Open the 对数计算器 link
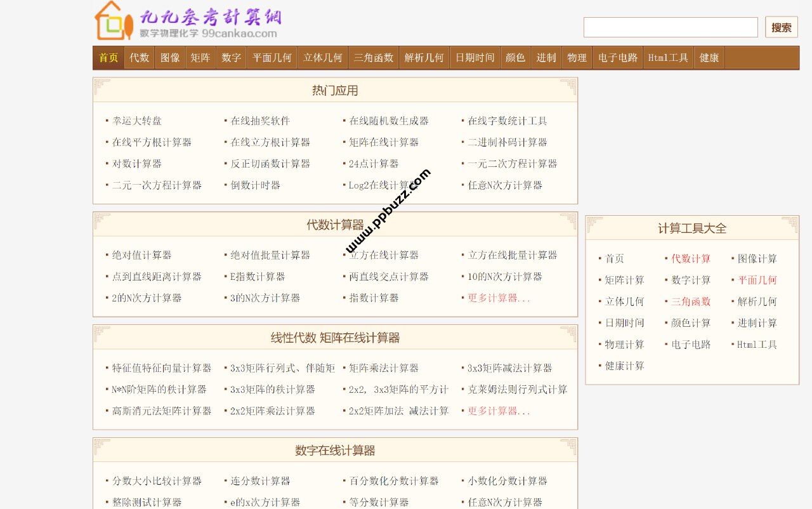 tap(137, 164)
